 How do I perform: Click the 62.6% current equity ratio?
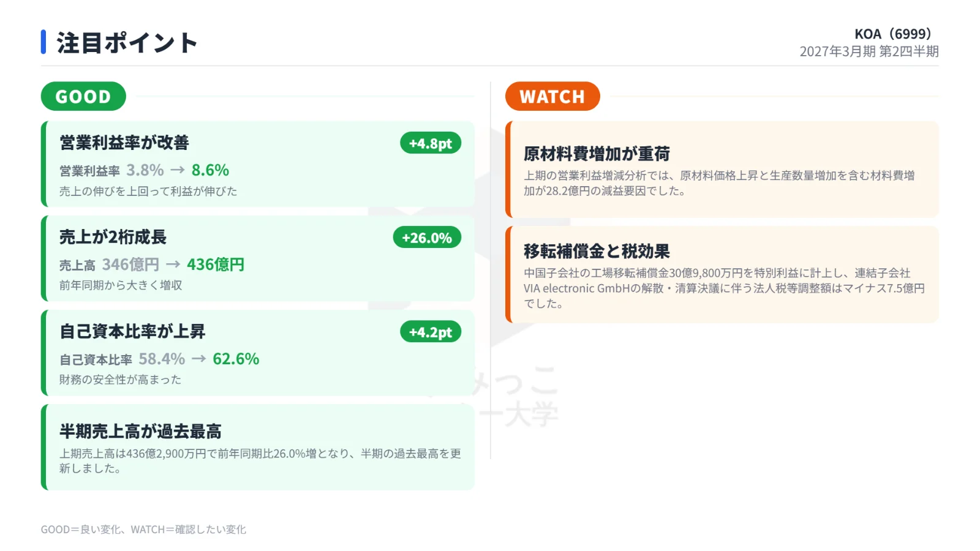coord(236,359)
